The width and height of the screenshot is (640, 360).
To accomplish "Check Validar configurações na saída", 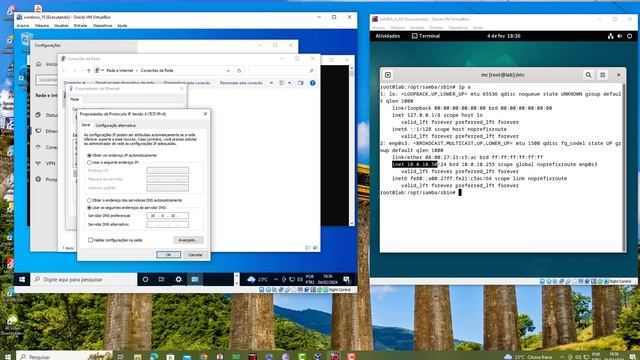I will 115,240.
